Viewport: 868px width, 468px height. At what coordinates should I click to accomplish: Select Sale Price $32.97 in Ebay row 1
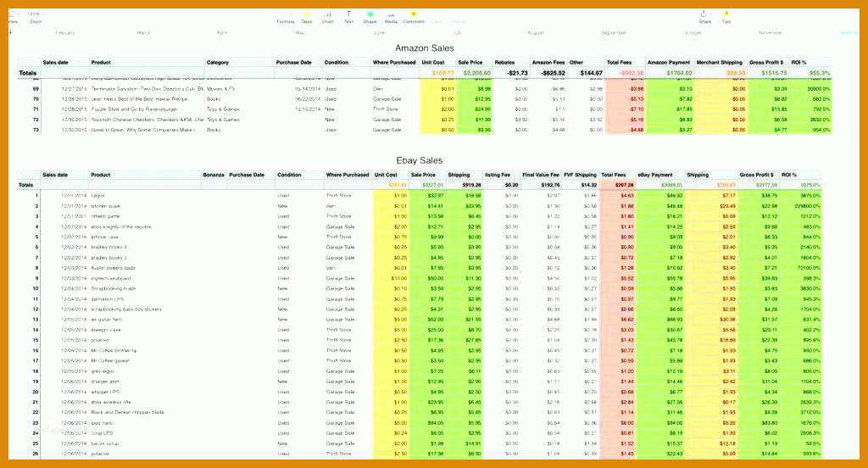436,196
